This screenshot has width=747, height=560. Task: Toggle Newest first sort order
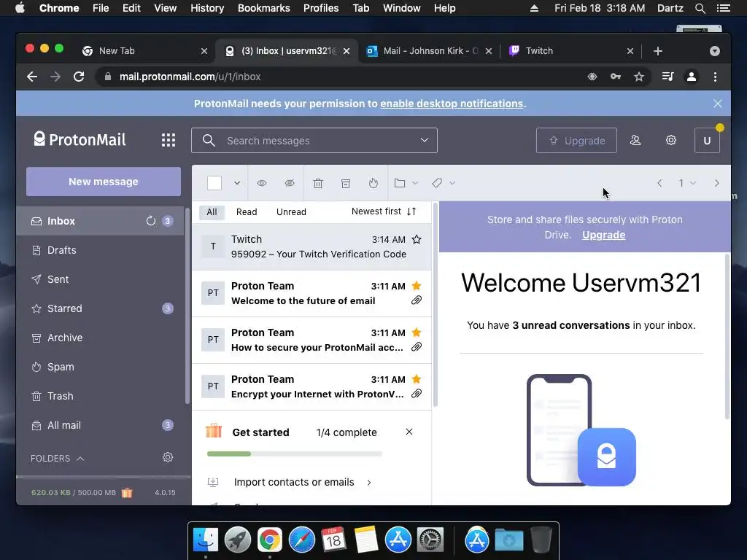click(x=384, y=211)
